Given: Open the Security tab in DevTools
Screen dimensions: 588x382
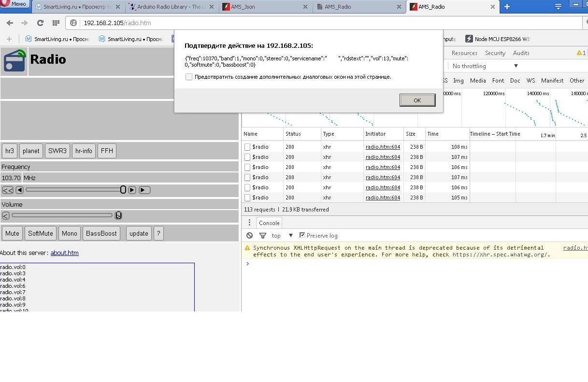Looking at the screenshot, I should click(495, 53).
